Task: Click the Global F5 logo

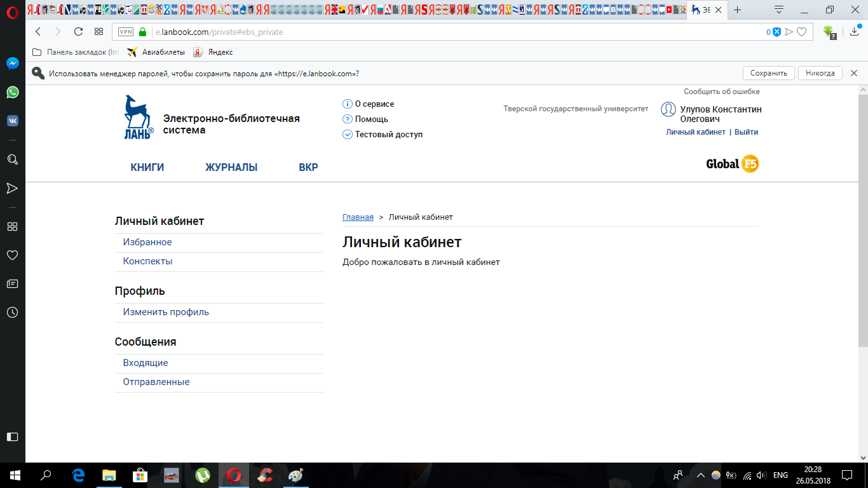Action: pos(733,164)
